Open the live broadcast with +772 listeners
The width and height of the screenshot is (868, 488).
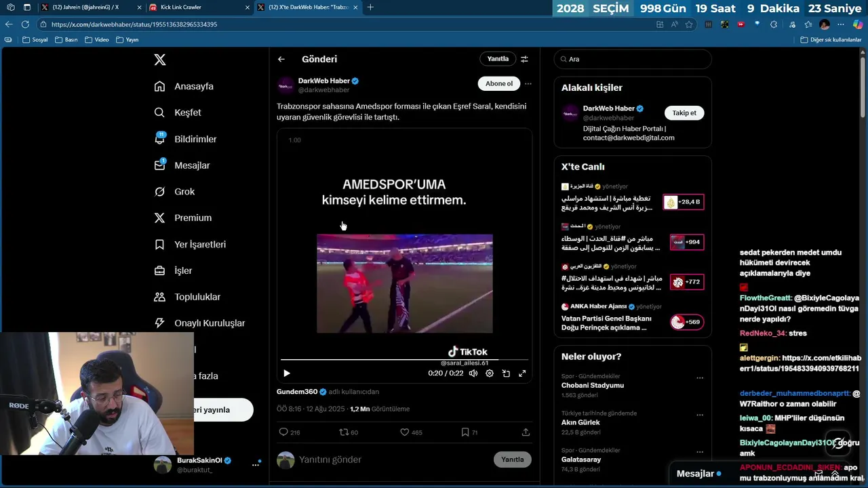point(686,282)
